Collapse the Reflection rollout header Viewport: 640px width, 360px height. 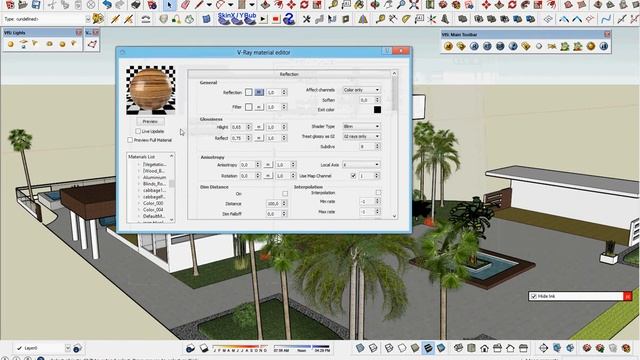(289, 74)
